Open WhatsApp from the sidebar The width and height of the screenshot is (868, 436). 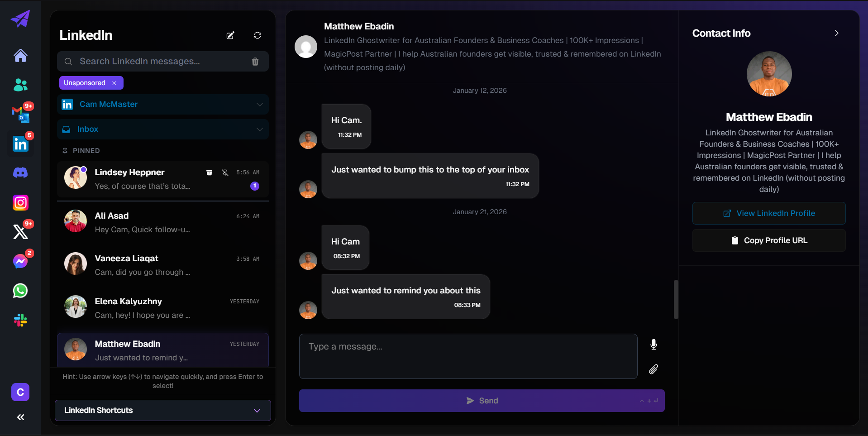(x=20, y=291)
